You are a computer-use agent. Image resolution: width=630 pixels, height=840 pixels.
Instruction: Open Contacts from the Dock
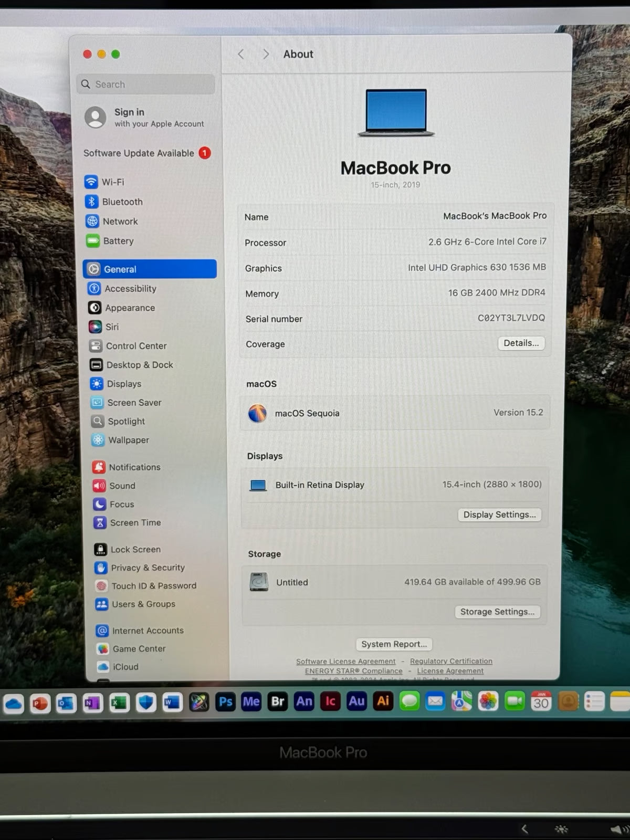point(568,701)
